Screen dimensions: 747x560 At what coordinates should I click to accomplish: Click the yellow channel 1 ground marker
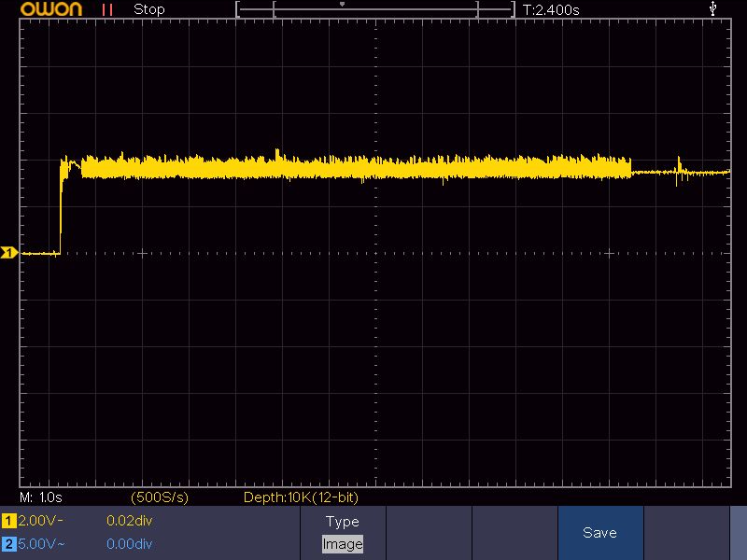[9, 253]
